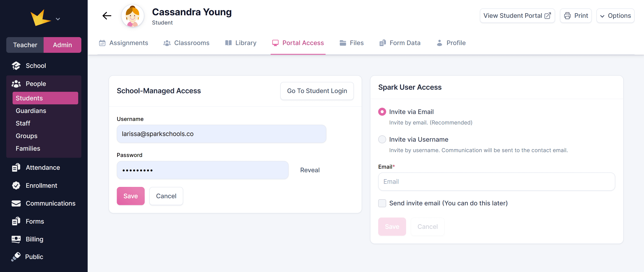Reveal the hidden password
The height and width of the screenshot is (272, 644).
pyautogui.click(x=310, y=170)
